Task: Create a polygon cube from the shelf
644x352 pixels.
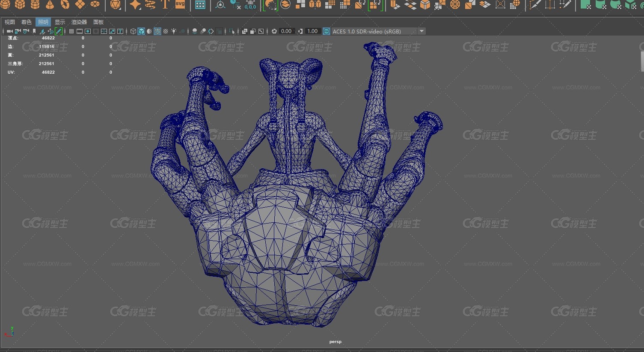Action: (20, 4)
